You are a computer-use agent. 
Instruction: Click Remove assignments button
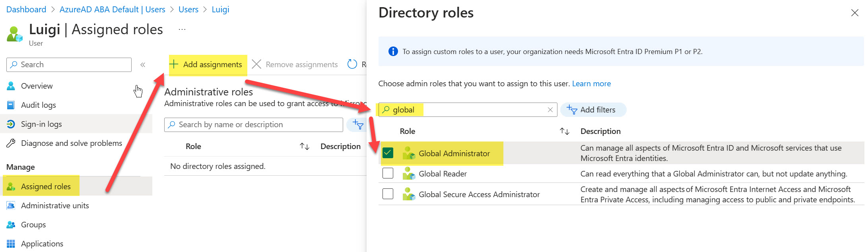tap(295, 64)
